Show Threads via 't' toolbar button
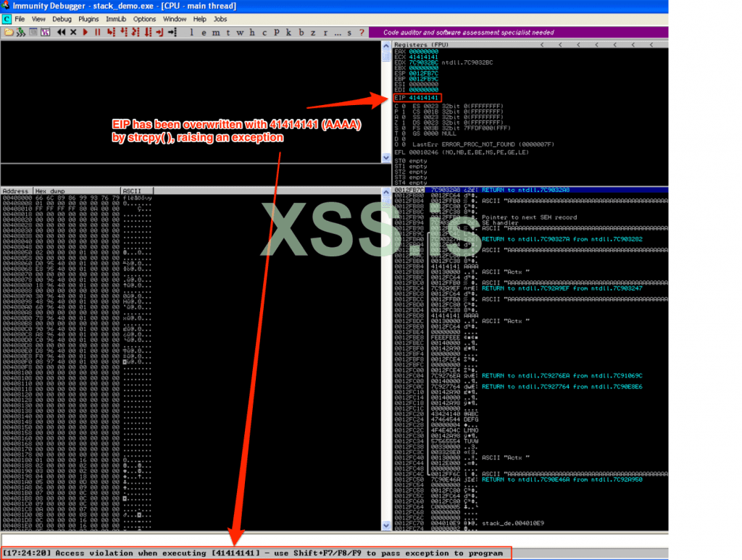The image size is (742, 560). [x=228, y=32]
